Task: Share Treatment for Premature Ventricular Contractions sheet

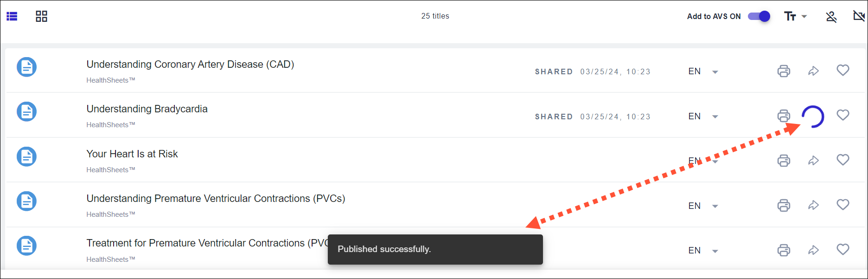Action: 813,250
